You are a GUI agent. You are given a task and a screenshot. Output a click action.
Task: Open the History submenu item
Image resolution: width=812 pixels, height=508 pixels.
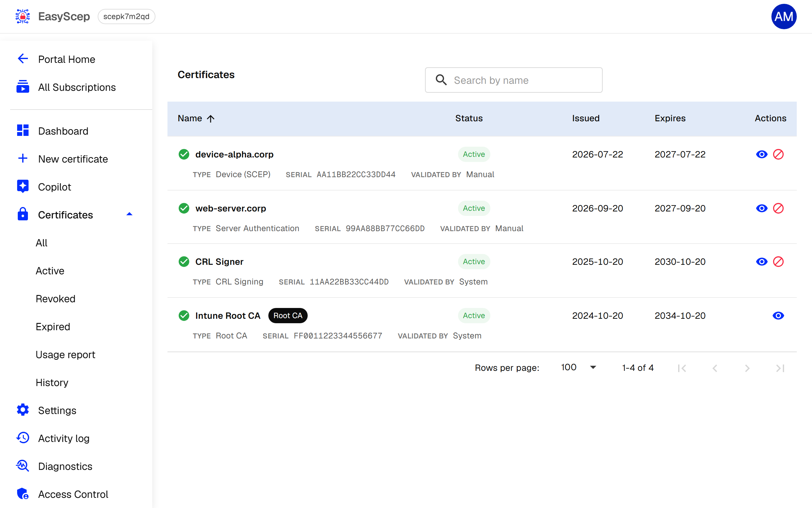(x=52, y=382)
